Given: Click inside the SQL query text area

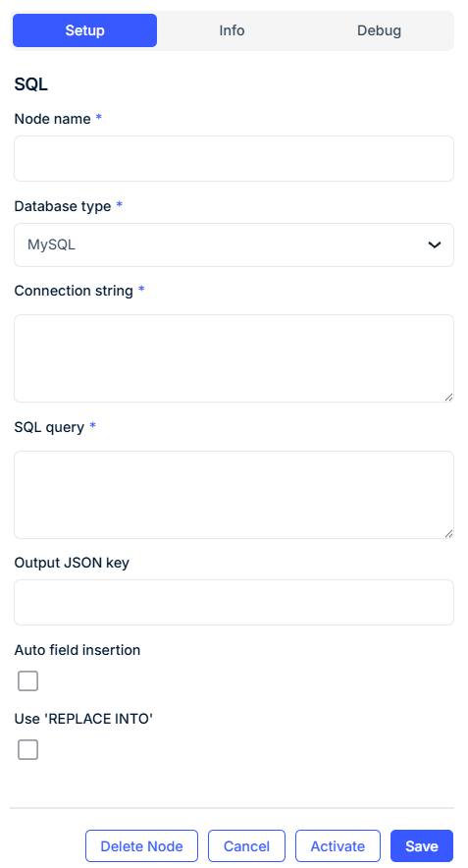Looking at the screenshot, I should (x=234, y=495).
